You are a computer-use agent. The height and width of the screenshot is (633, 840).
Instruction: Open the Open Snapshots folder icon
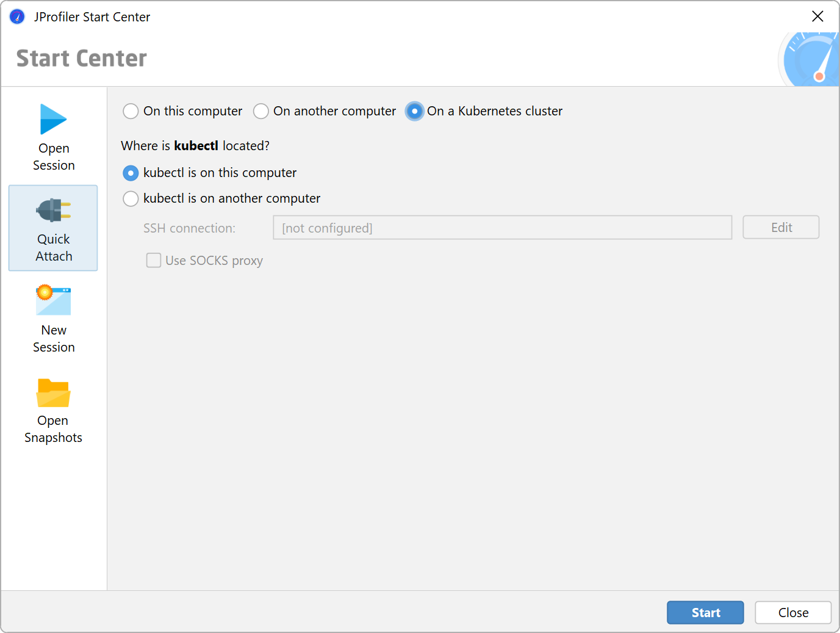(54, 393)
